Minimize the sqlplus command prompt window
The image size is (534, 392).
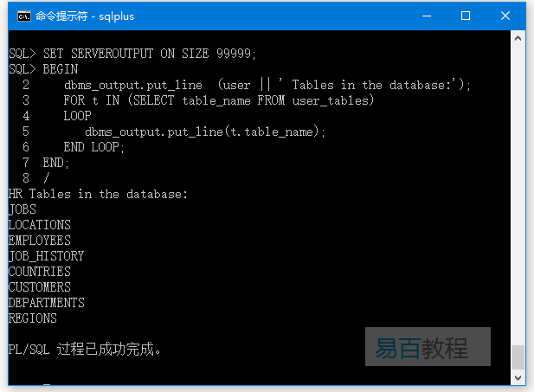click(426, 16)
